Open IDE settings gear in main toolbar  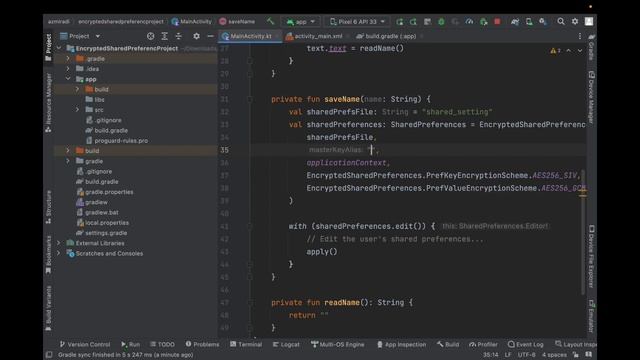point(575,21)
